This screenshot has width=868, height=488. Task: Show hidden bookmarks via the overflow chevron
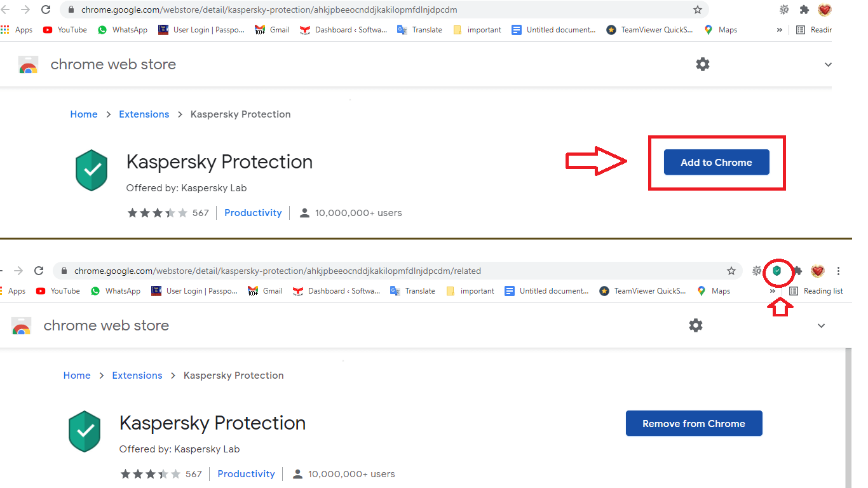780,29
